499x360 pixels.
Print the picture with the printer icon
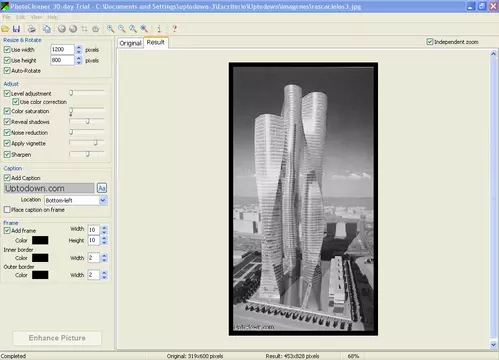32,29
